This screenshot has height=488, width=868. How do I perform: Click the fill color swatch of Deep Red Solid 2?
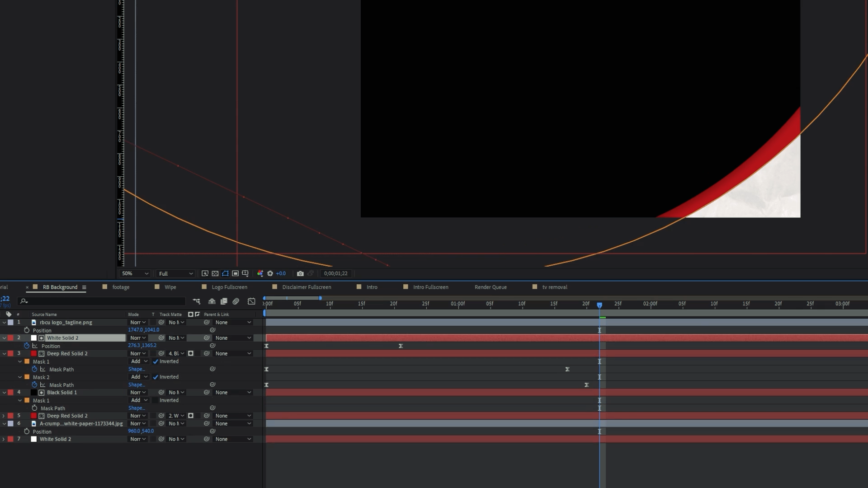click(34, 353)
